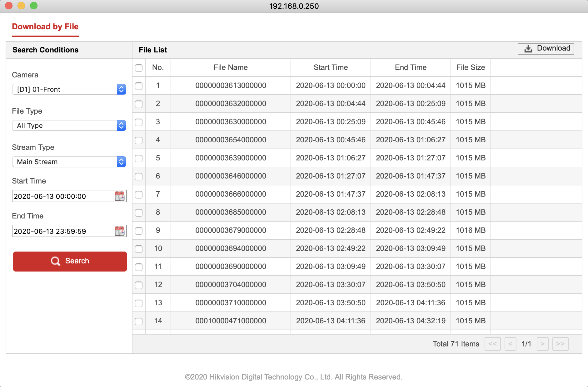Viewport: 588px width, 387px height.
Task: Check the checkbox beside row 10
Action: pos(139,249)
